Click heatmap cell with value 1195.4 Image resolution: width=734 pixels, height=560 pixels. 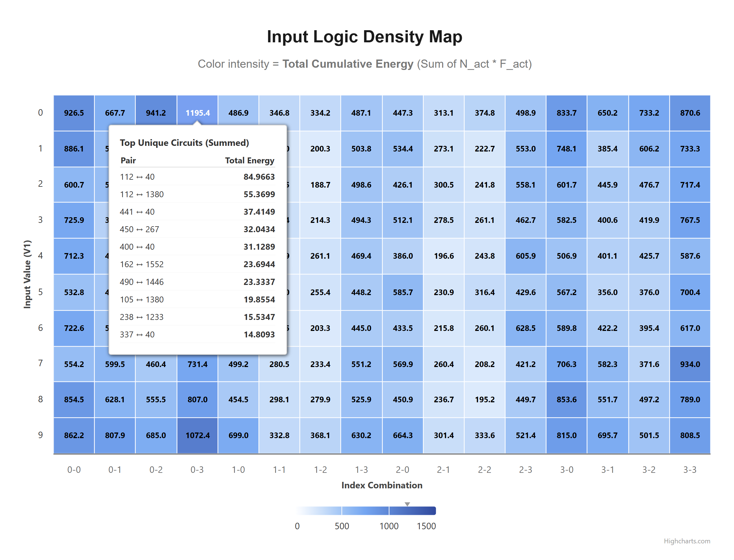tap(197, 113)
